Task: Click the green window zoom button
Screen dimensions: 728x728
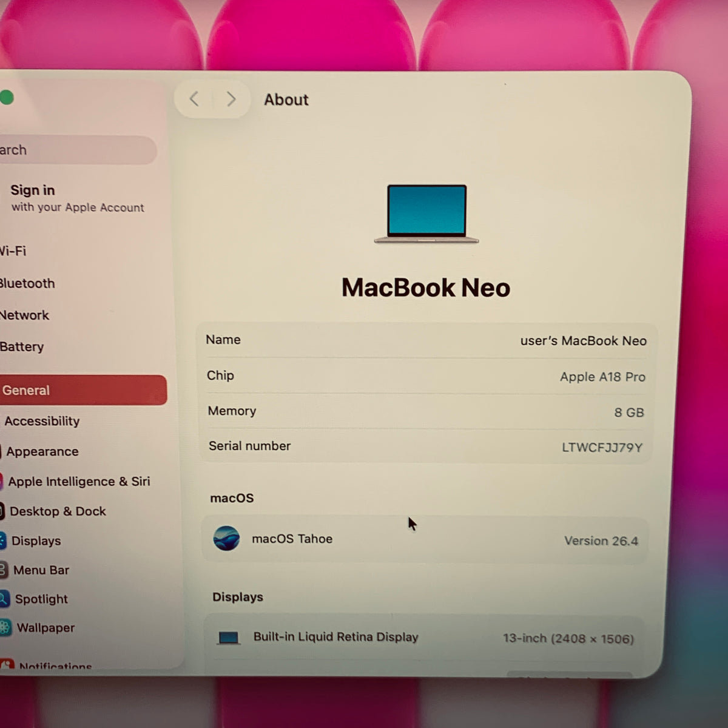Action: click(6, 97)
